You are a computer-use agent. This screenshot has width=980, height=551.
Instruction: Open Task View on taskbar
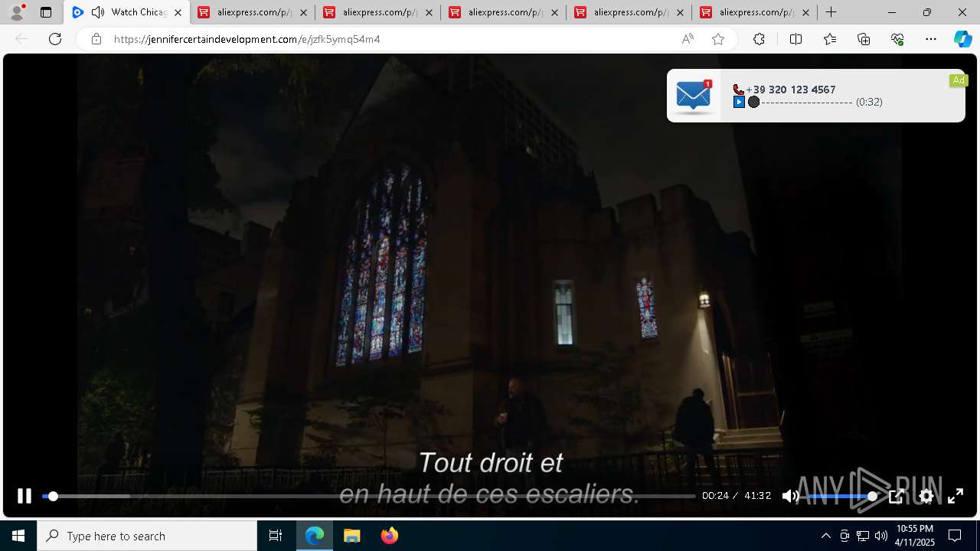[276, 536]
